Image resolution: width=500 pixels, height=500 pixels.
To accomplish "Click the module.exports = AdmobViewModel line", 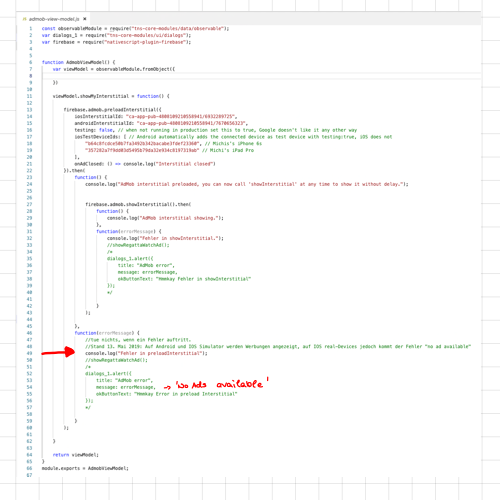I will click(x=85, y=468).
